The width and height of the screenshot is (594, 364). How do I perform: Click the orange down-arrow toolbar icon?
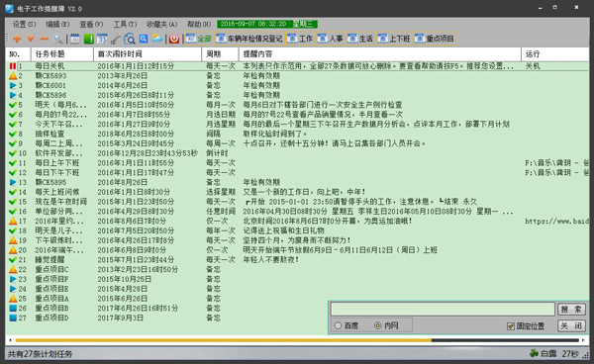point(31,39)
